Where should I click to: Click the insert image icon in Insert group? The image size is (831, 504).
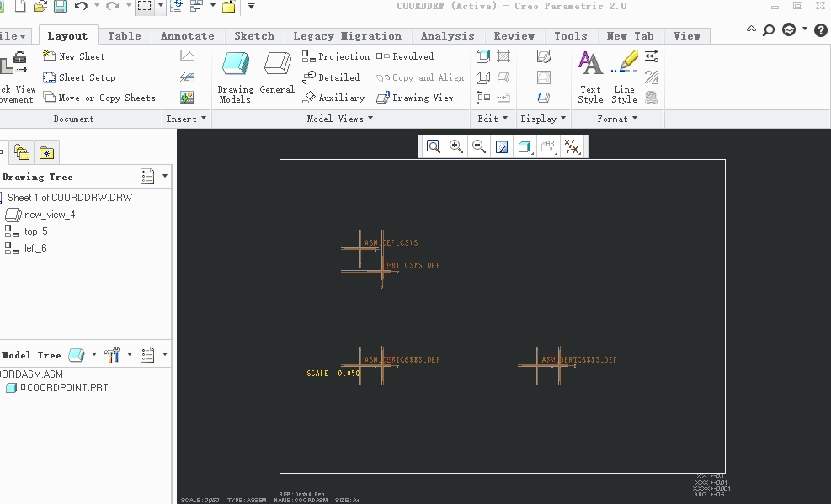coord(187,98)
